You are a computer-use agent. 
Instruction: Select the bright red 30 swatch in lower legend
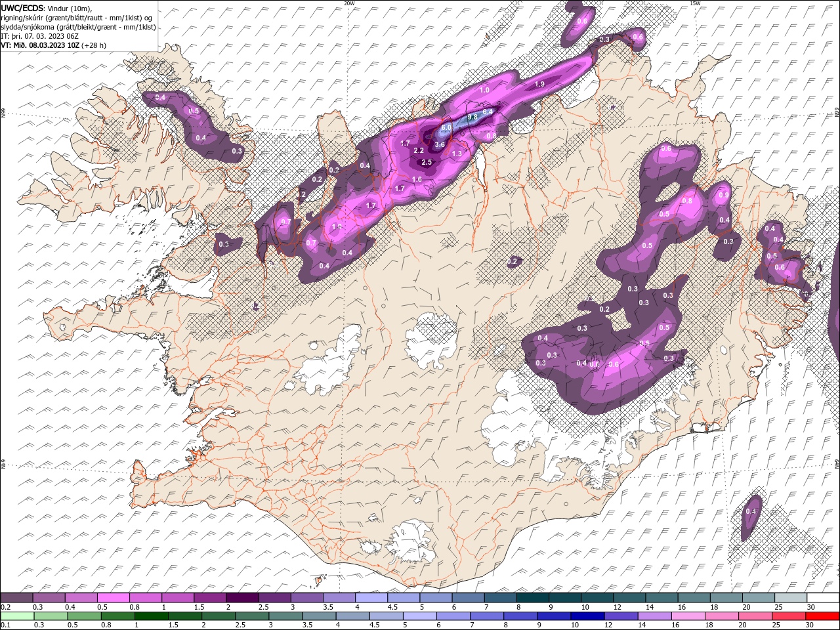(822, 616)
